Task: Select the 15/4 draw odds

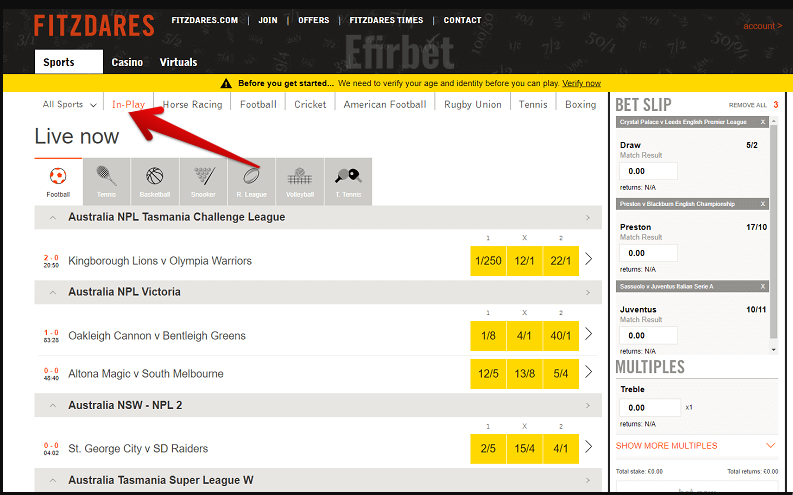Action: (x=524, y=448)
